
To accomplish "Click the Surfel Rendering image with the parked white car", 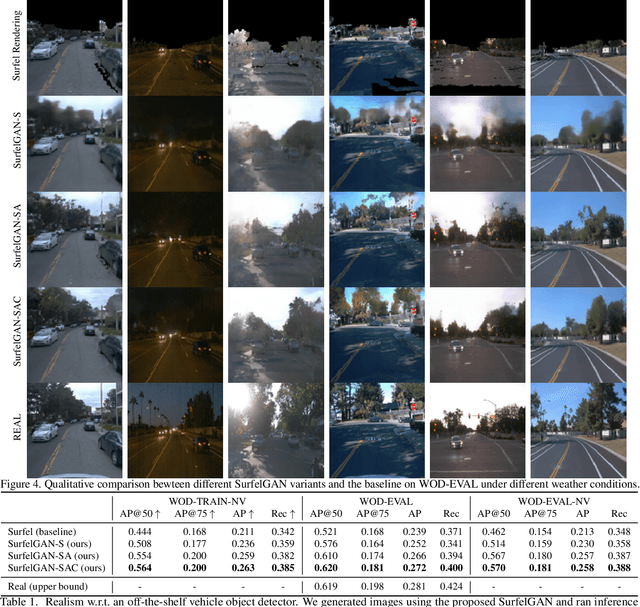I will click(x=74, y=47).
